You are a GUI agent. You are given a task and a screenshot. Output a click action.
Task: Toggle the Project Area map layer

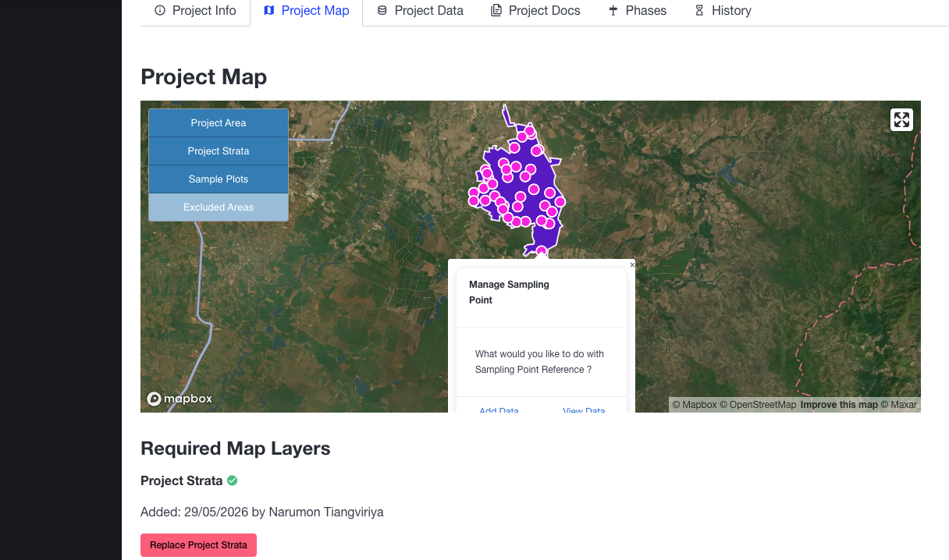[x=219, y=123]
